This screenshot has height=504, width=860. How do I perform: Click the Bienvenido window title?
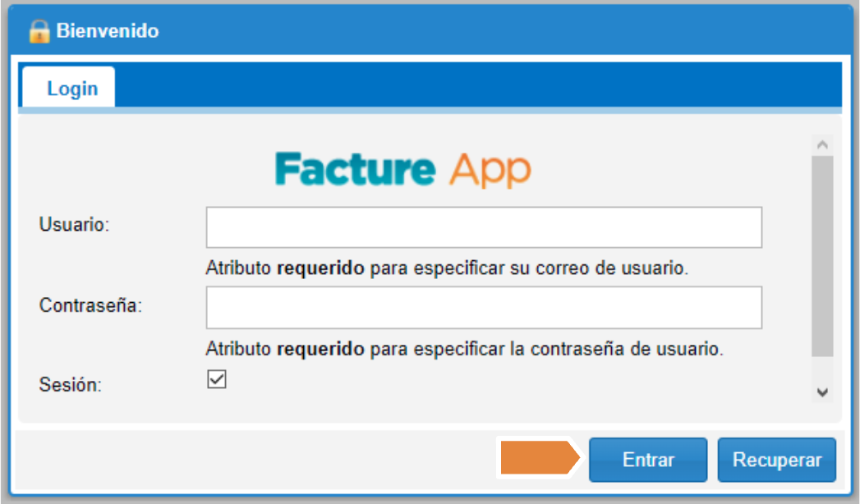(107, 32)
